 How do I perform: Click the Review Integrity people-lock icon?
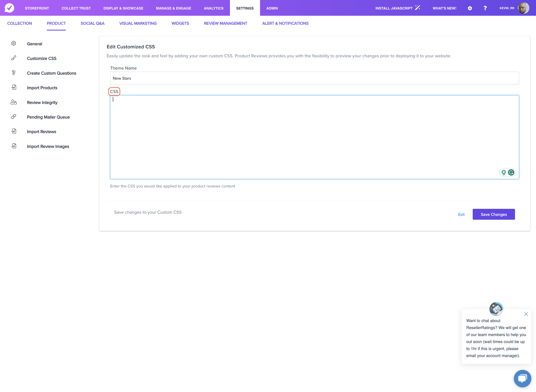14,102
